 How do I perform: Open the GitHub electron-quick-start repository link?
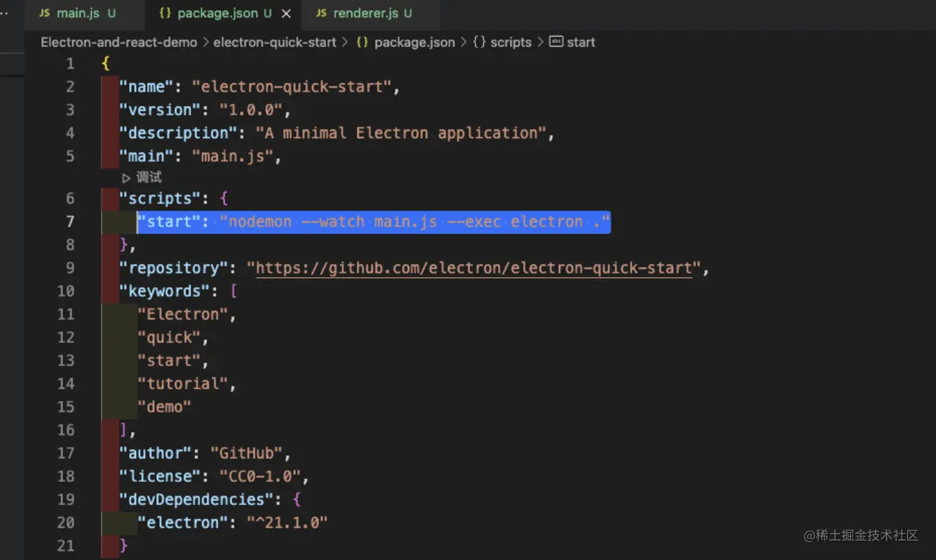tap(474, 268)
